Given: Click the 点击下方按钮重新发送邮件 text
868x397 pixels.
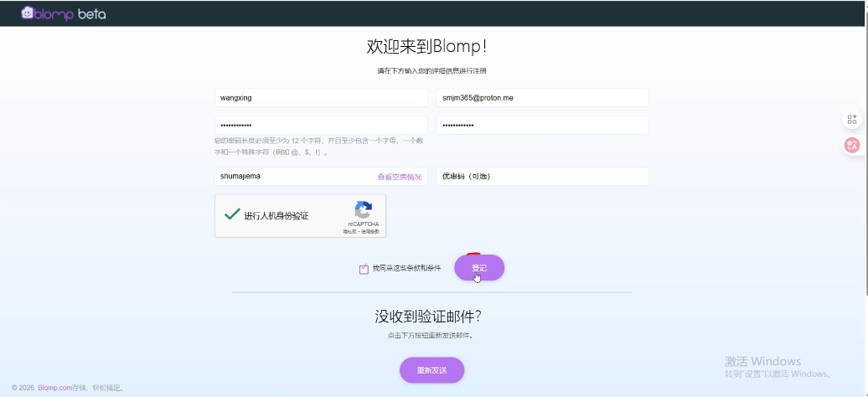Looking at the screenshot, I should click(430, 336).
